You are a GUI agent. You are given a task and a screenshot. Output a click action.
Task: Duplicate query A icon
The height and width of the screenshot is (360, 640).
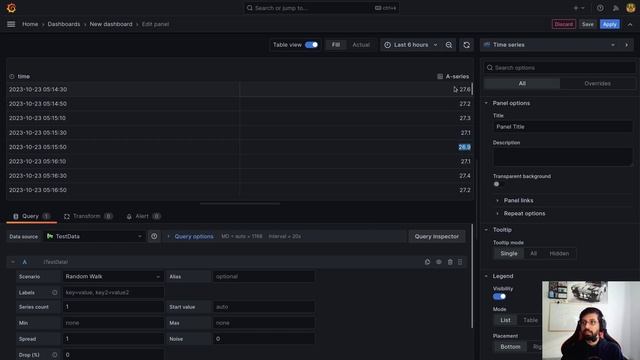tap(427, 262)
